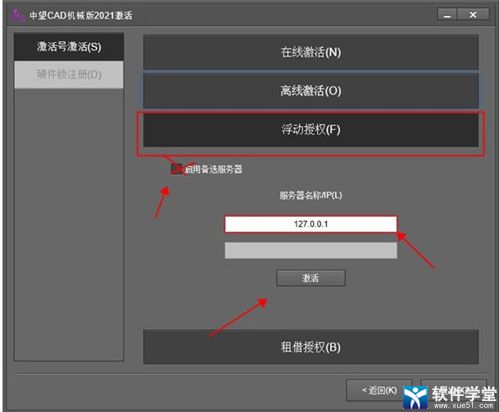
Task: Open the www.xue51.com watermark link
Action: coord(463,405)
